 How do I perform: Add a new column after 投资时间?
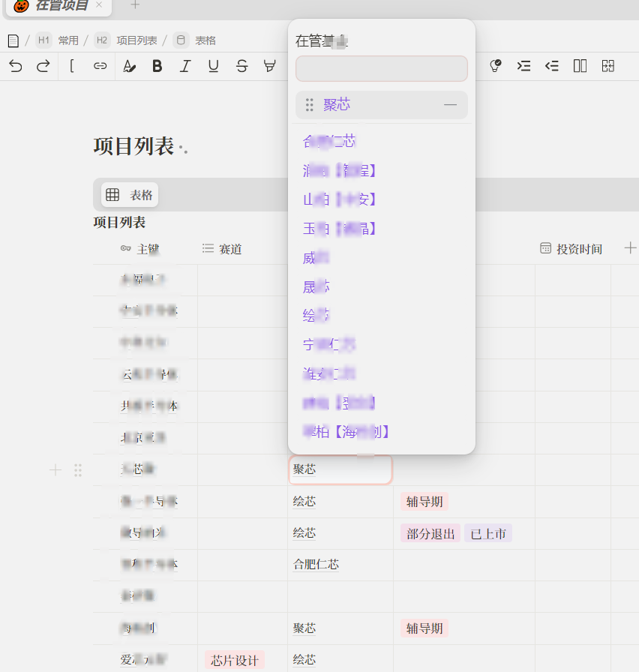630,248
